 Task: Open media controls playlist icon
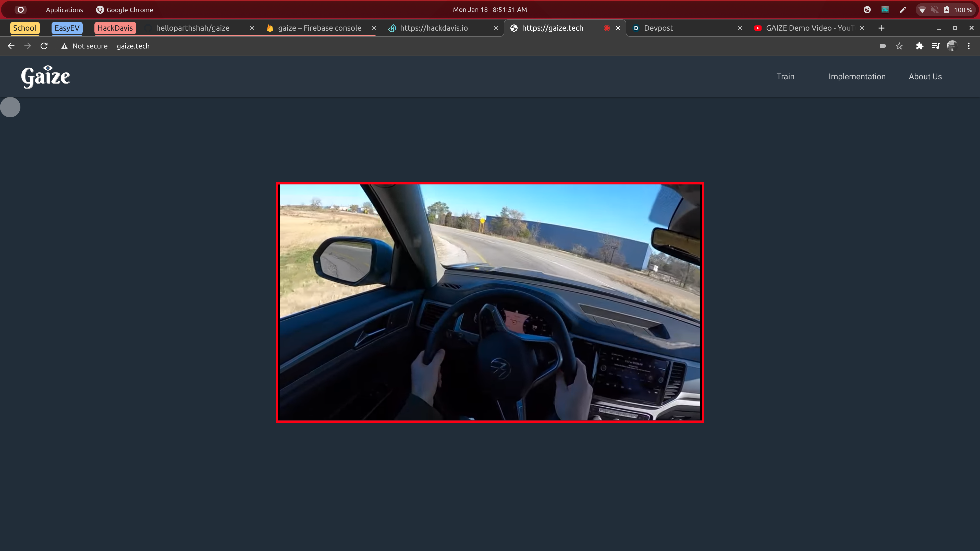coord(936,46)
